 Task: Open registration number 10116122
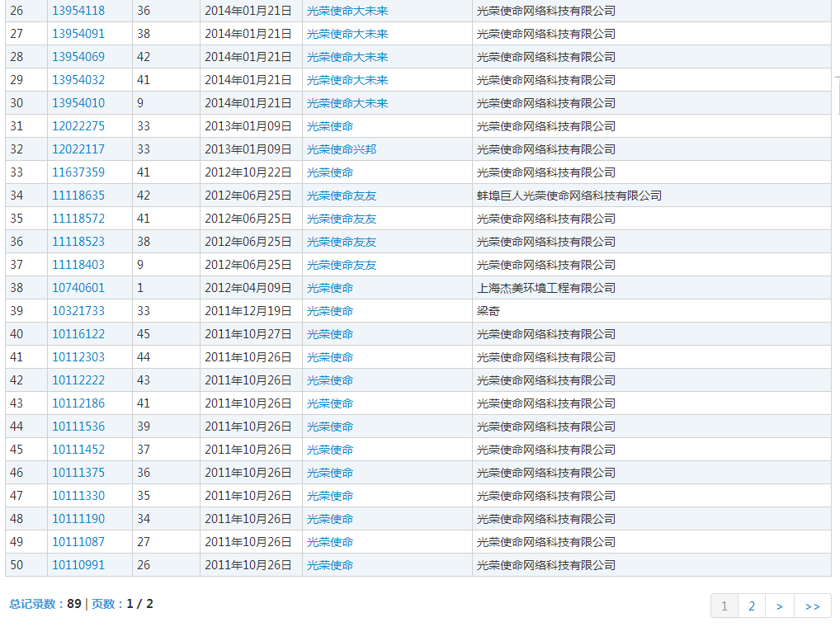click(78, 334)
